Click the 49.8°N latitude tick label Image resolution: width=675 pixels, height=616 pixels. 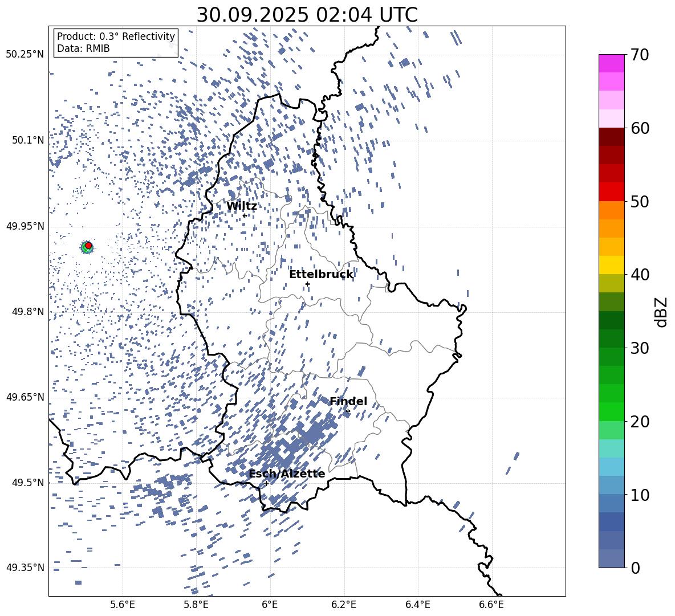click(25, 312)
